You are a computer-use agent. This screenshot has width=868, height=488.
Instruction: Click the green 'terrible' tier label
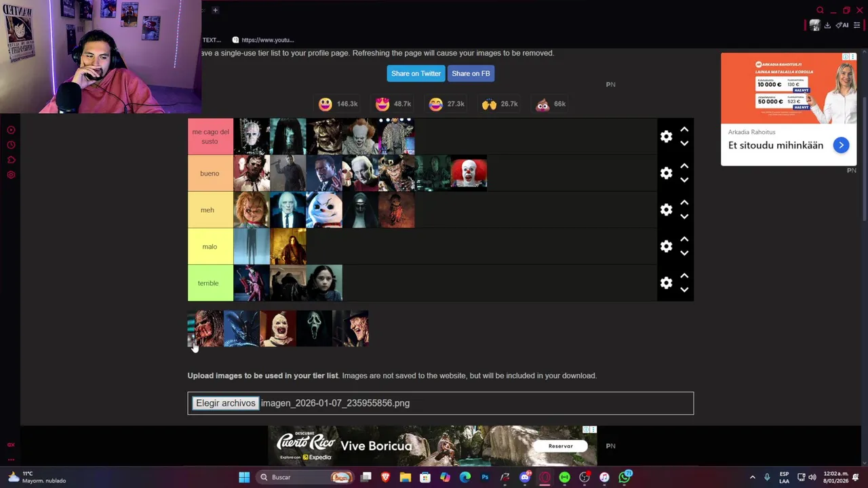[x=210, y=283]
